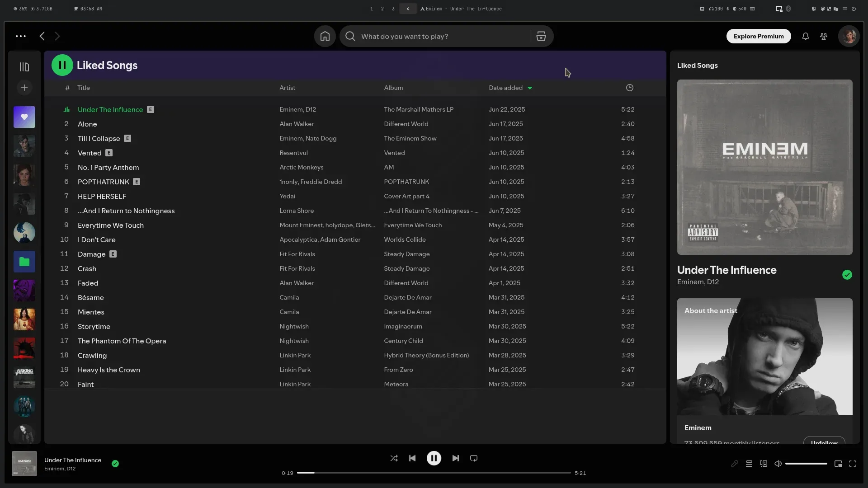The height and width of the screenshot is (488, 868).
Task: Create a playlist with the plus icon
Action: pos(24,88)
